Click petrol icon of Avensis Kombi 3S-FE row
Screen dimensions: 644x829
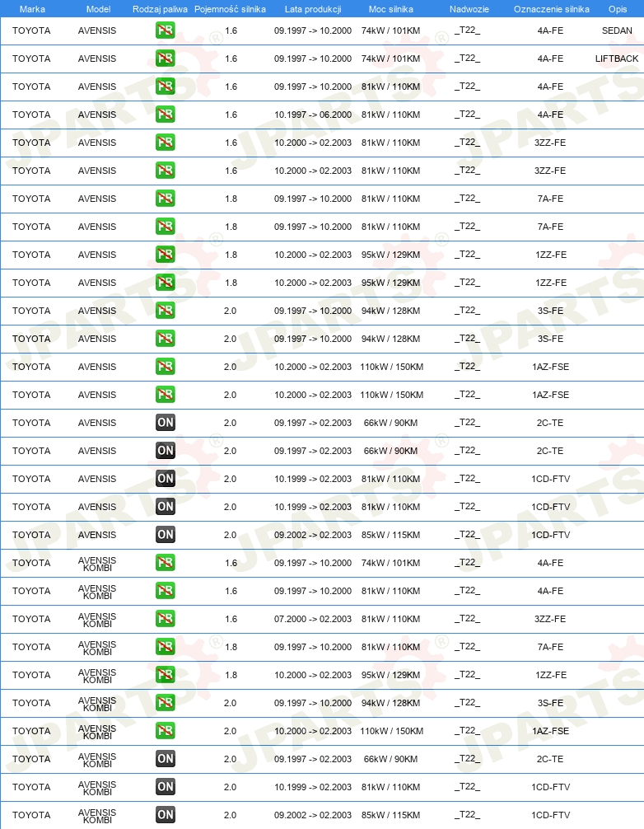coord(166,703)
